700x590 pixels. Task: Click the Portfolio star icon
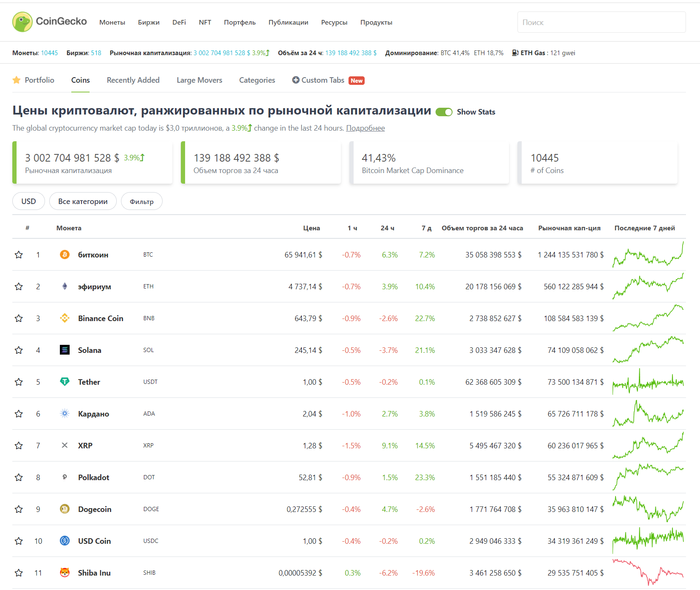(x=17, y=80)
